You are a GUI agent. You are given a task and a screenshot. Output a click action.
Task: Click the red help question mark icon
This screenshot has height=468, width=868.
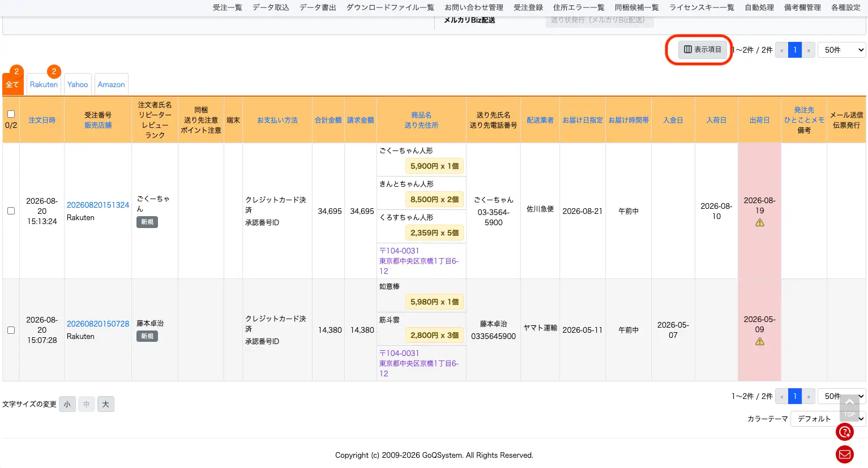point(845,432)
